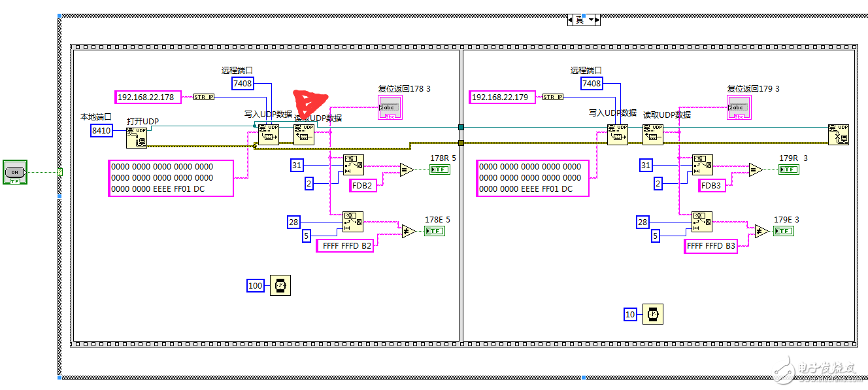Select the 复位返回178 3 string indicator

click(x=390, y=107)
